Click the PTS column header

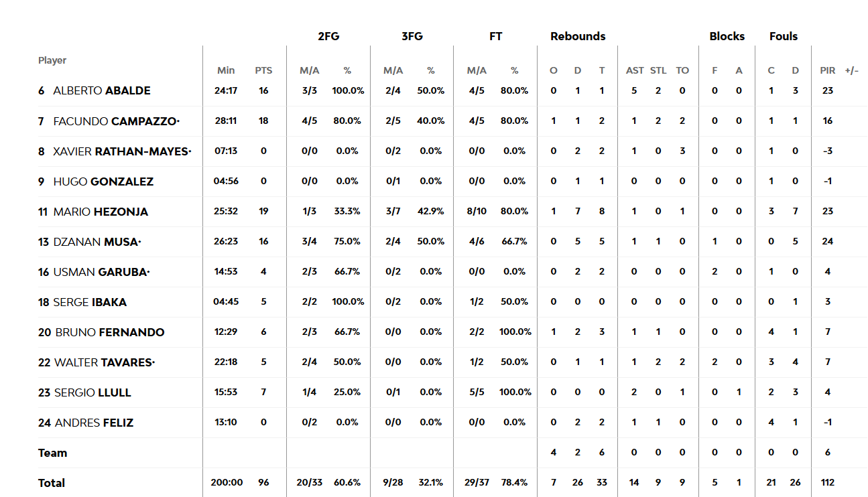263,70
